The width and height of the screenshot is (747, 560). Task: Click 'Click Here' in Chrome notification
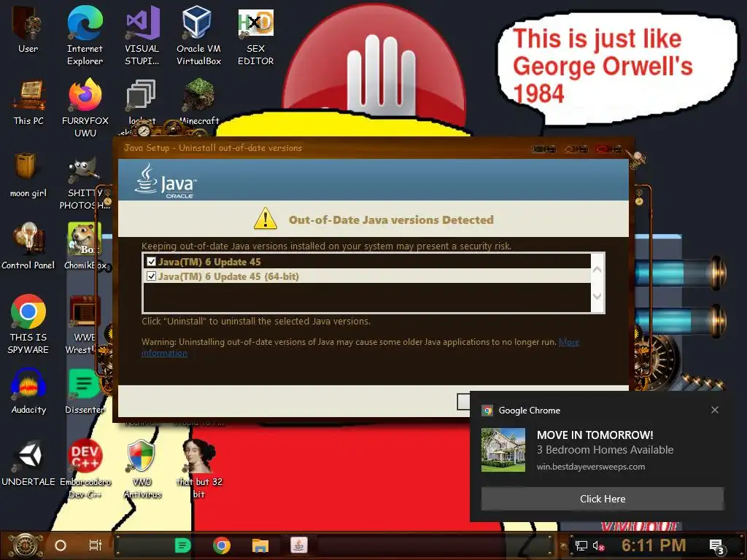602,499
